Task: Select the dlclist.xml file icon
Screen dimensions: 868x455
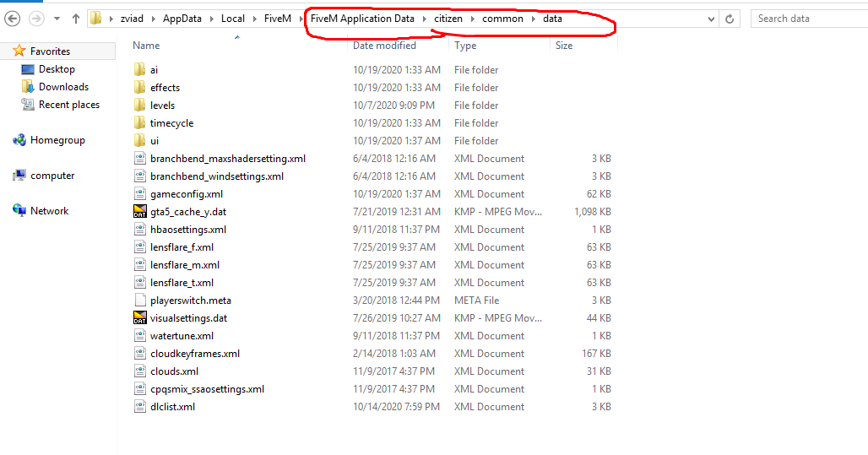Action: (x=140, y=406)
